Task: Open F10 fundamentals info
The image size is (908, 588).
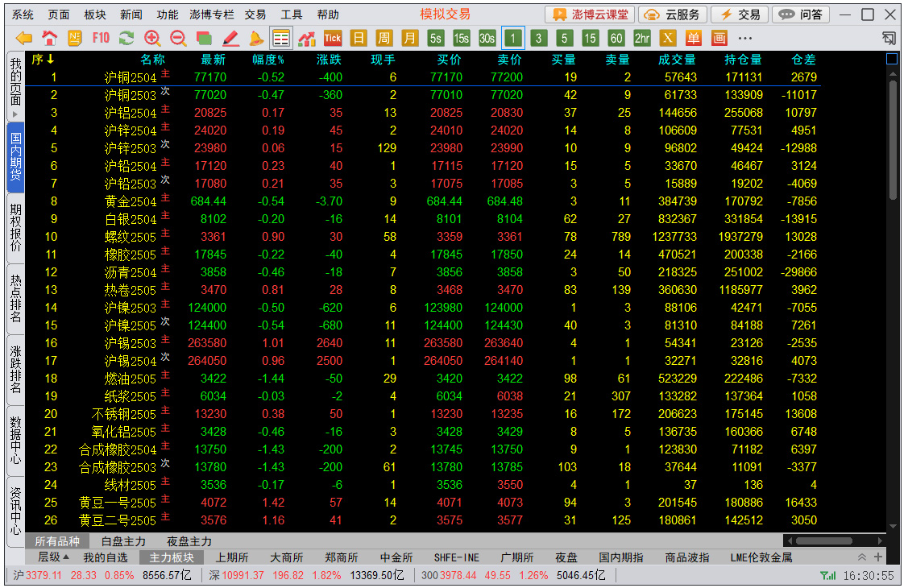Action: pos(101,38)
